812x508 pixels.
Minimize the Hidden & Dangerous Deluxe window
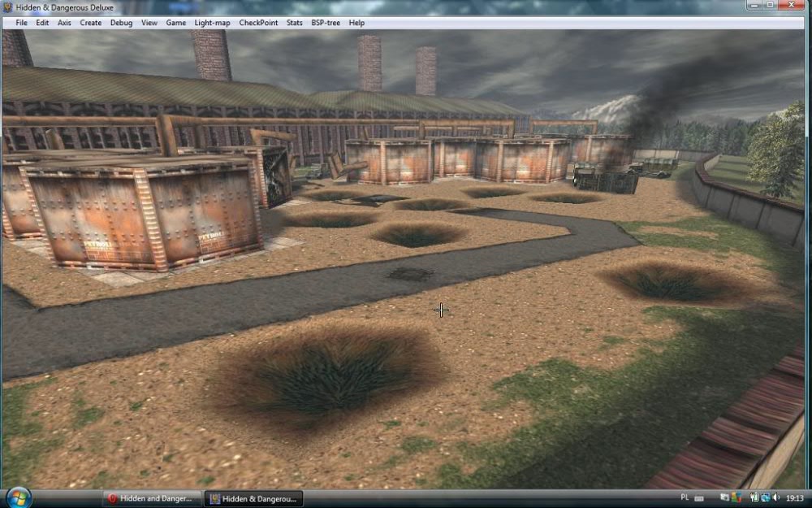[x=754, y=5]
